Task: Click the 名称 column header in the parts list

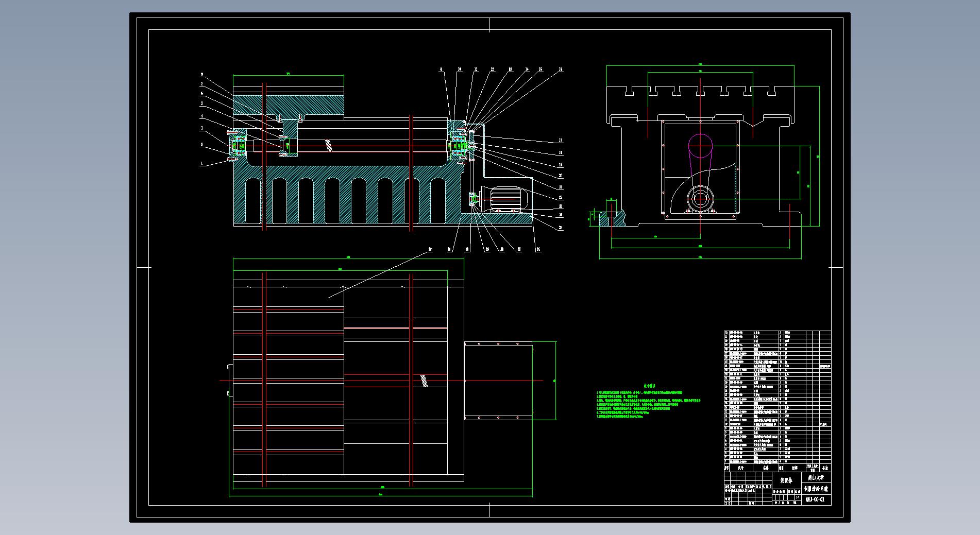Action: pos(766,469)
